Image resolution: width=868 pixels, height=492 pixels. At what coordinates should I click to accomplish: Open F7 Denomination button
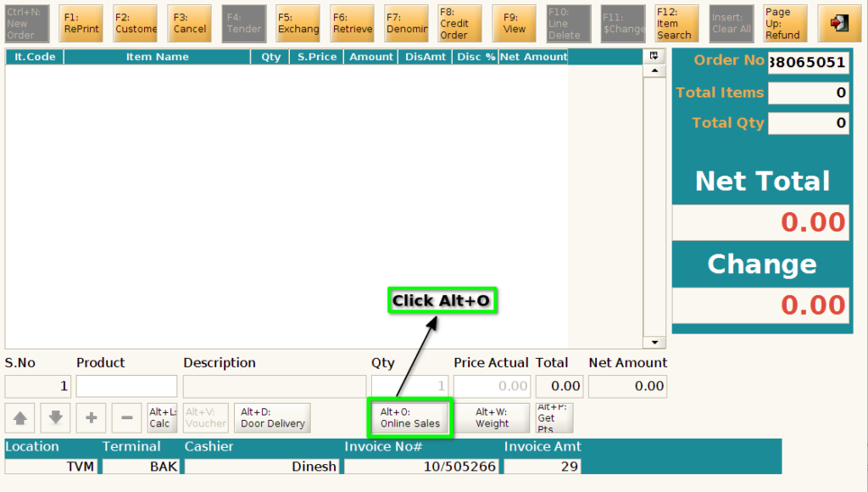(406, 23)
